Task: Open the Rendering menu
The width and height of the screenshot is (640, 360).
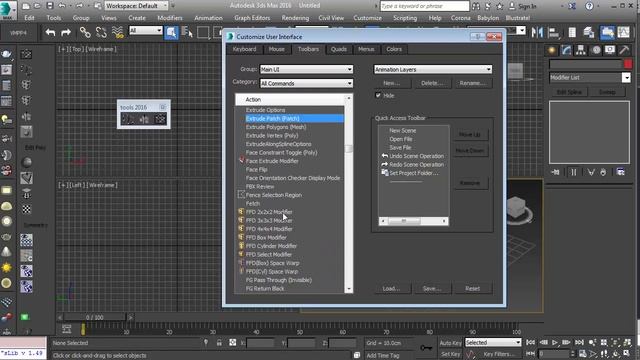Action: click(295, 18)
